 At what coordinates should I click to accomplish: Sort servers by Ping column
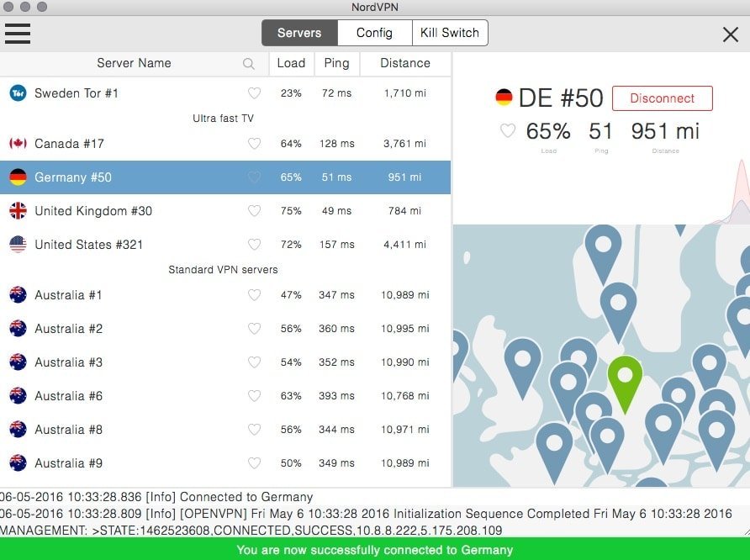336,63
